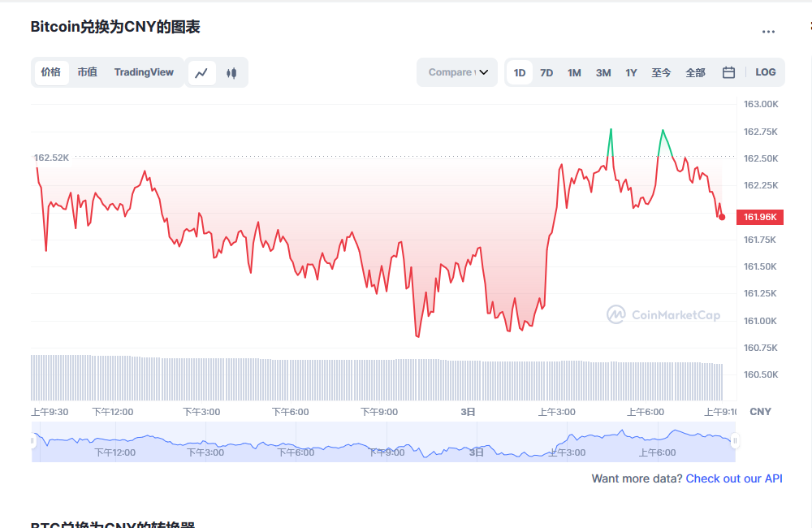The image size is (812, 528).
Task: Click the minimap range slider below the chart
Action: click(382, 441)
